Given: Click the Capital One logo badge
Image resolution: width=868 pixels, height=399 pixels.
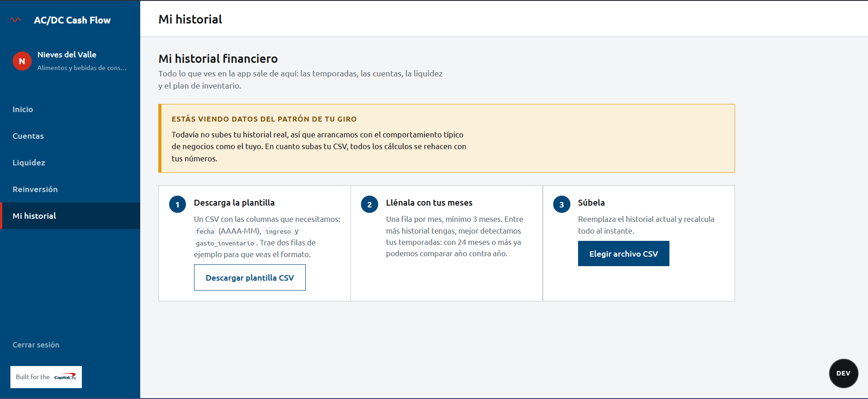Looking at the screenshot, I should [46, 377].
